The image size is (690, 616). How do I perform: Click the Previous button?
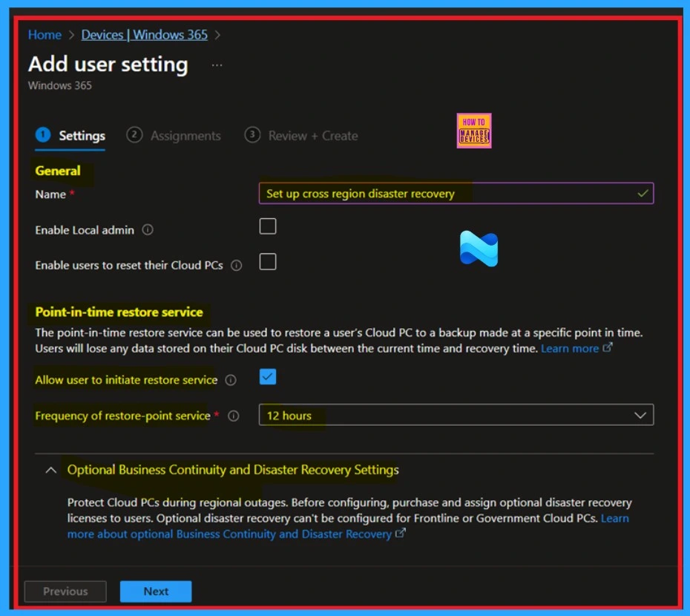pos(65,592)
